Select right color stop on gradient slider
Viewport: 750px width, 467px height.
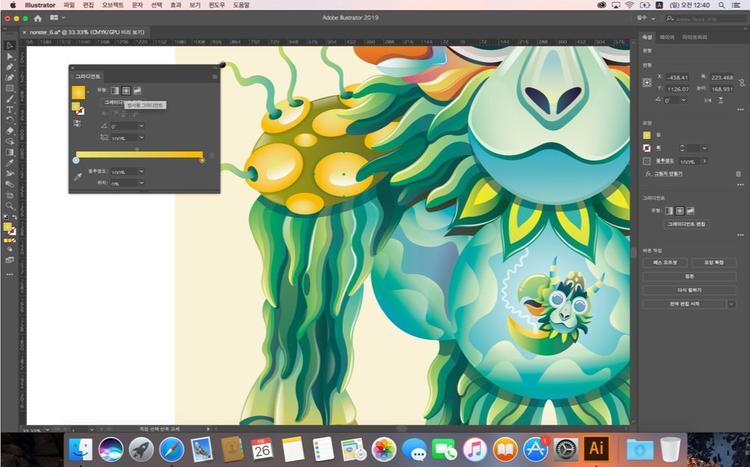[202, 160]
